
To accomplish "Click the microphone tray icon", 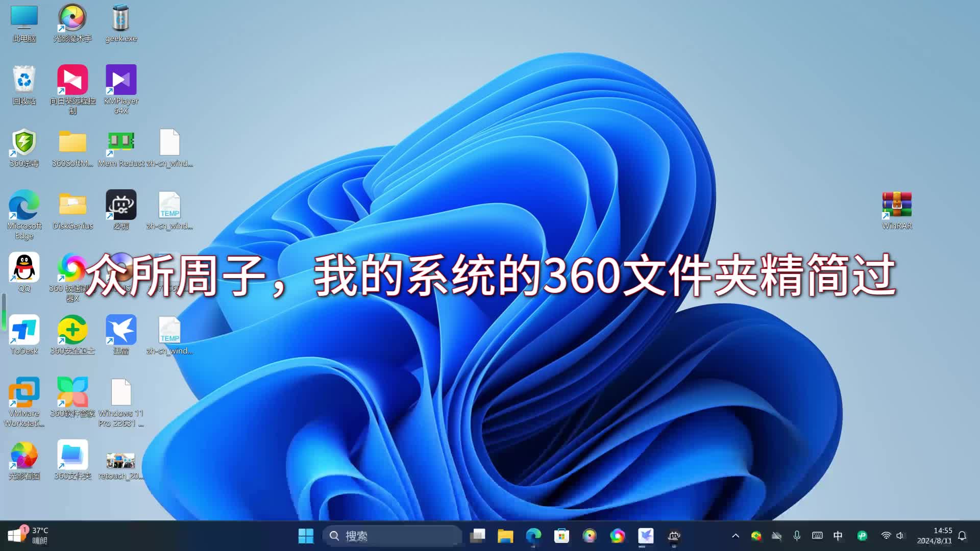I will click(x=797, y=536).
